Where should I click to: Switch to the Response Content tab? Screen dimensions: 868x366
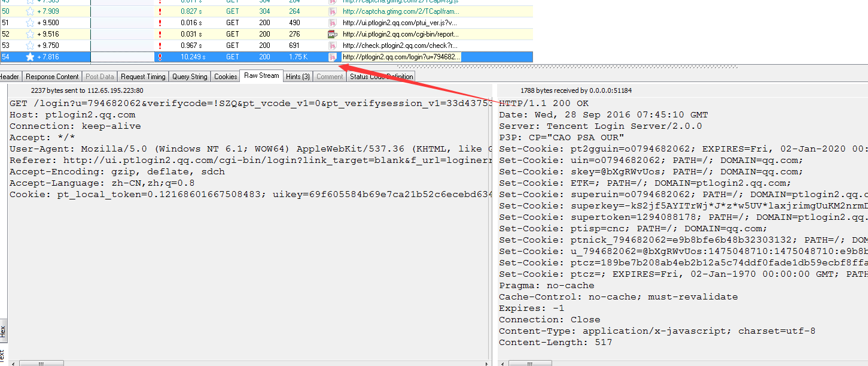[52, 77]
